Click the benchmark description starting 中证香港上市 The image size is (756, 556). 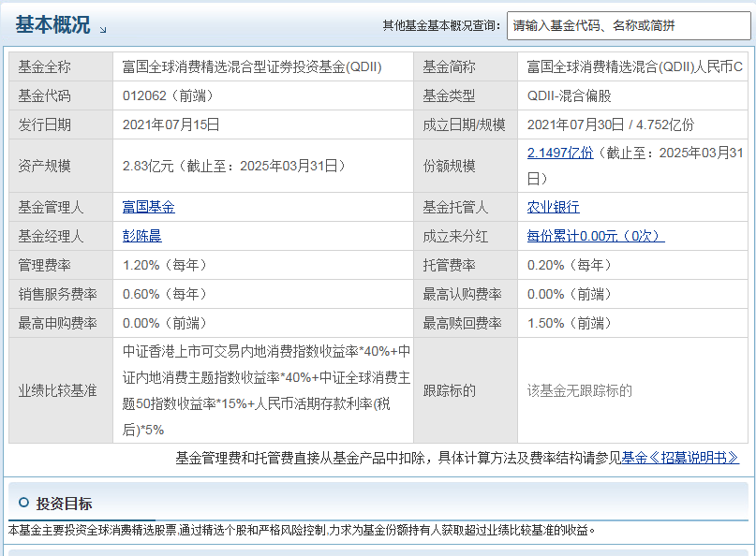click(266, 390)
